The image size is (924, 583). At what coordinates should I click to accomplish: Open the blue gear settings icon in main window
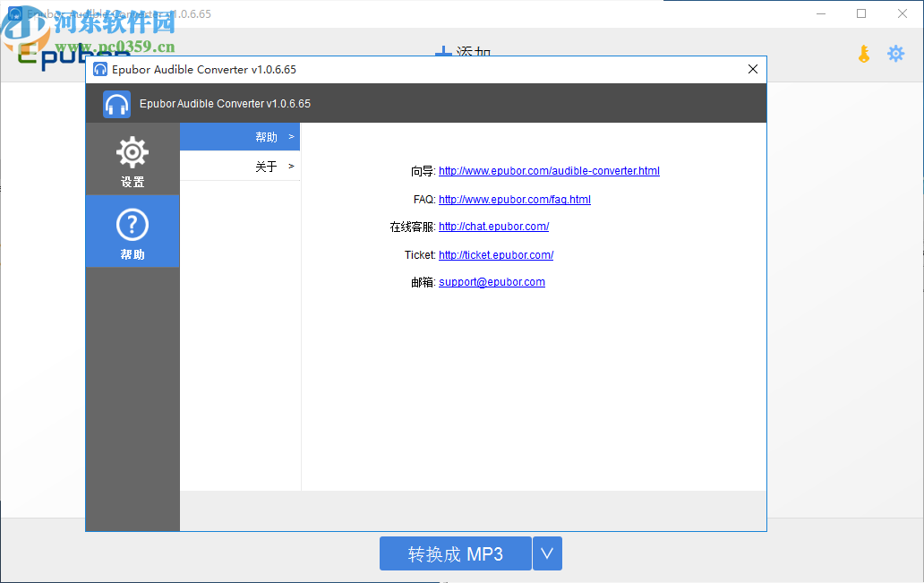coord(895,54)
